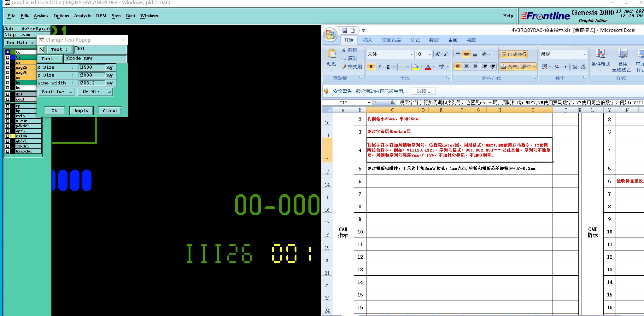The image size is (644, 316).
Task: Open the DFM menu in Genesis
Action: pos(101,16)
